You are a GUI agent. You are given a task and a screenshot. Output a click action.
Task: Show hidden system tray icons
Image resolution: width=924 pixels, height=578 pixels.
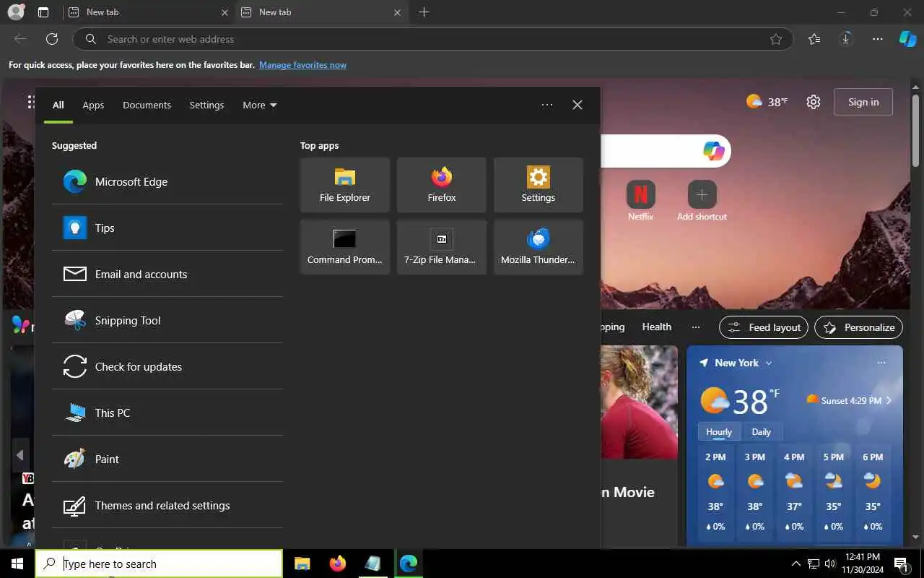point(796,564)
